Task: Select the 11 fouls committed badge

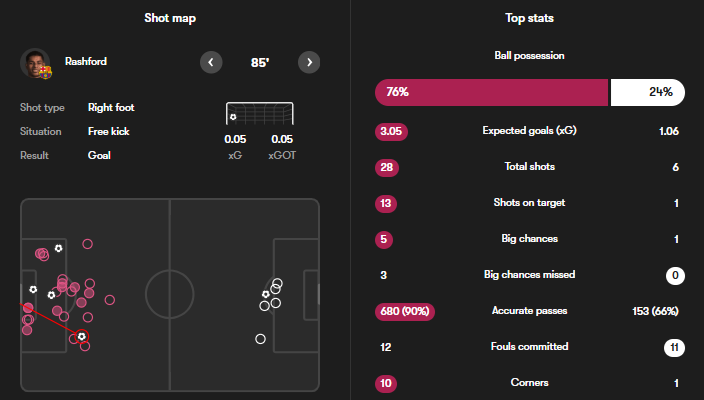Action: pos(675,347)
